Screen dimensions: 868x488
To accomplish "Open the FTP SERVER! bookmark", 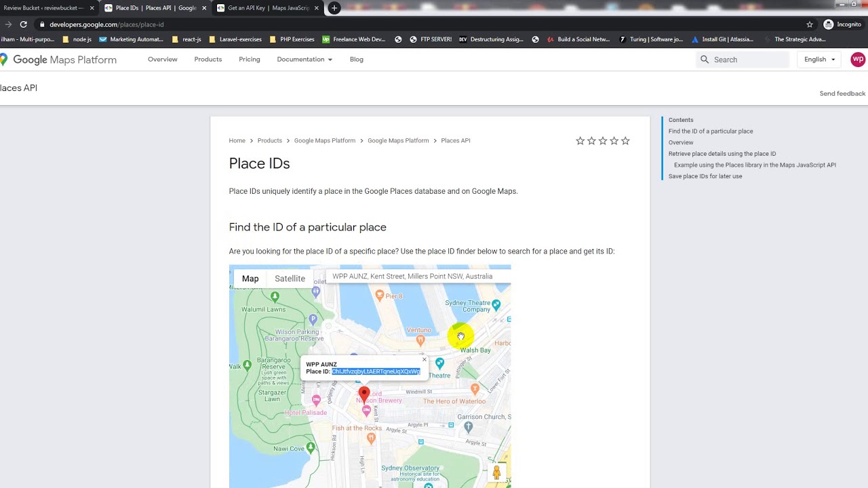I will (431, 39).
